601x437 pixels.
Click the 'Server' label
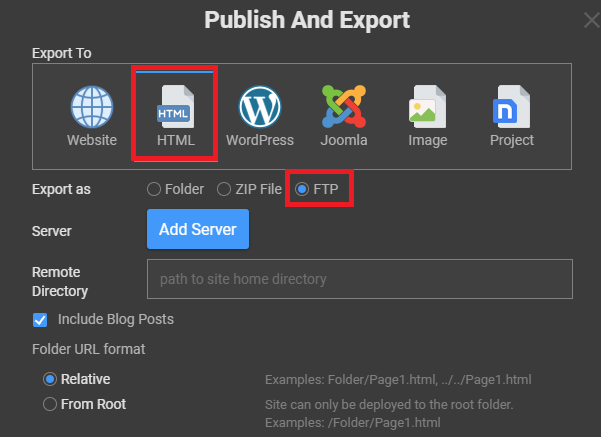click(52, 231)
